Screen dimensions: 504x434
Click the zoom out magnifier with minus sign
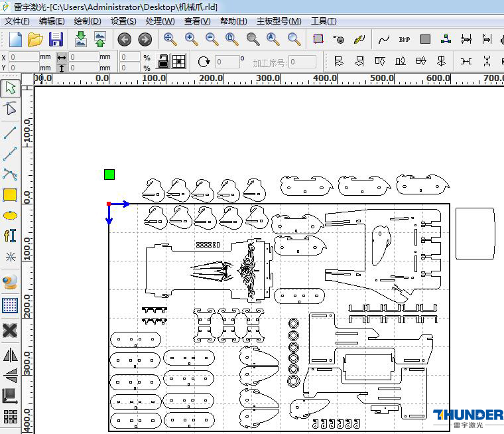point(212,39)
